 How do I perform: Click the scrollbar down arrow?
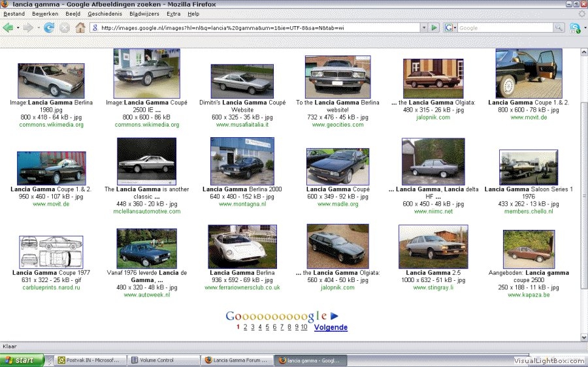584,338
